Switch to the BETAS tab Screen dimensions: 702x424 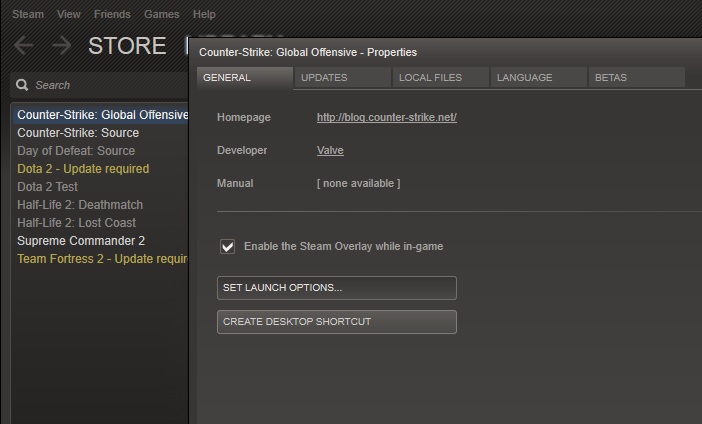coord(637,78)
